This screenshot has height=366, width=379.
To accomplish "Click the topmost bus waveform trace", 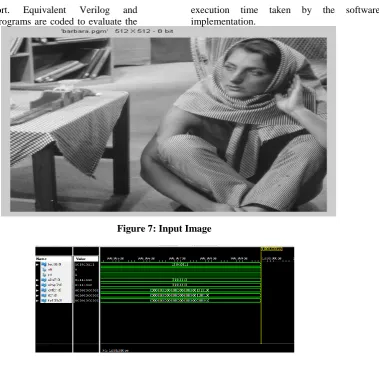I will 180,265.
